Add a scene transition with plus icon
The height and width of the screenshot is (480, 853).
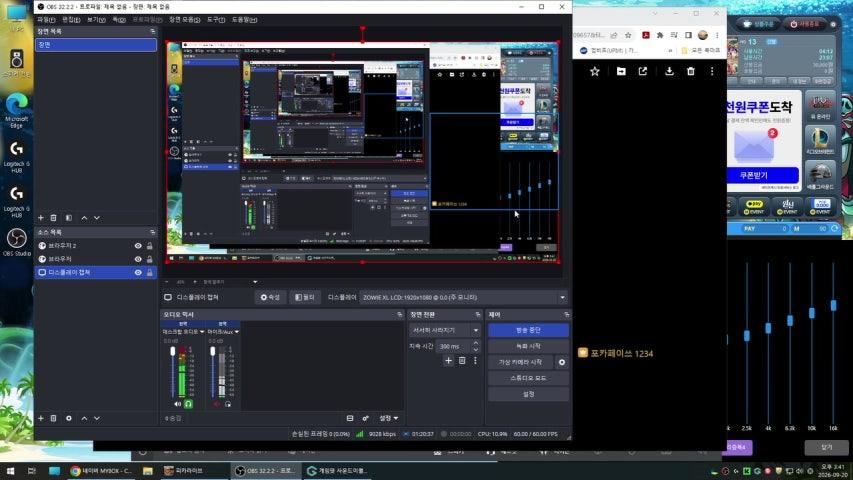(x=448, y=360)
